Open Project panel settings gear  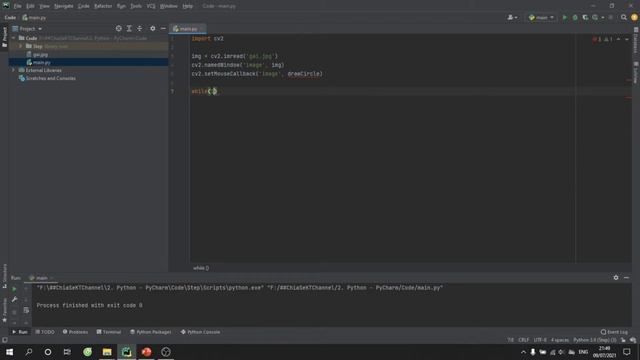tap(153, 29)
